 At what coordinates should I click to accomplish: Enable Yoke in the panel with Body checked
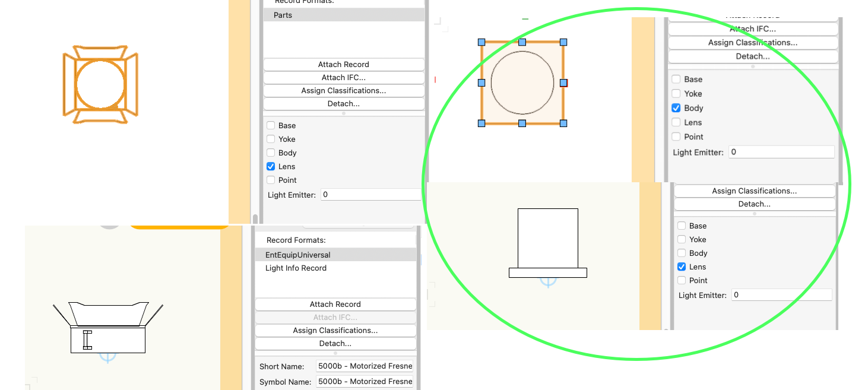[676, 94]
